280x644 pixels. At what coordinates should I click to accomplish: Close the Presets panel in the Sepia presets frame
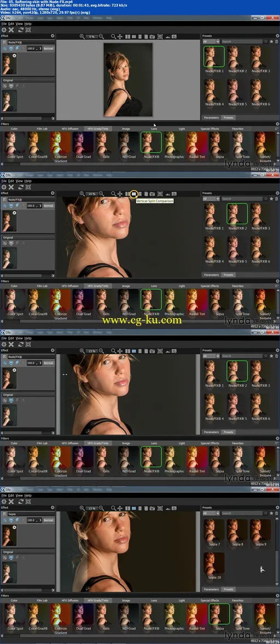pos(277,507)
